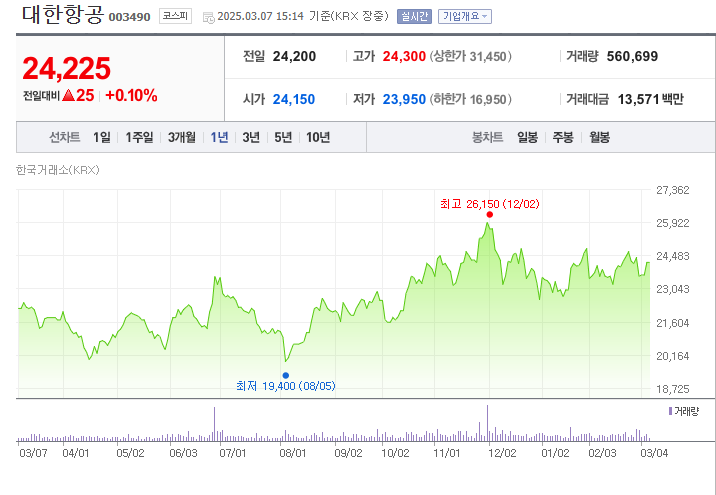Click the 21,604 y-axis label
The image size is (716, 495).
[x=673, y=323]
